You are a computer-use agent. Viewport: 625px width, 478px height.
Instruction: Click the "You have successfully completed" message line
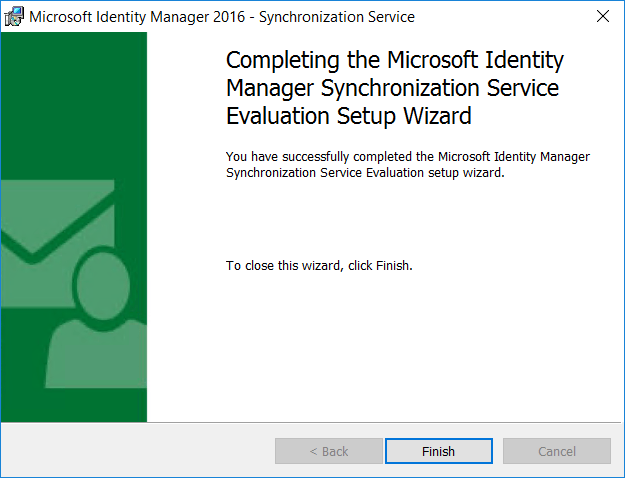coord(407,157)
